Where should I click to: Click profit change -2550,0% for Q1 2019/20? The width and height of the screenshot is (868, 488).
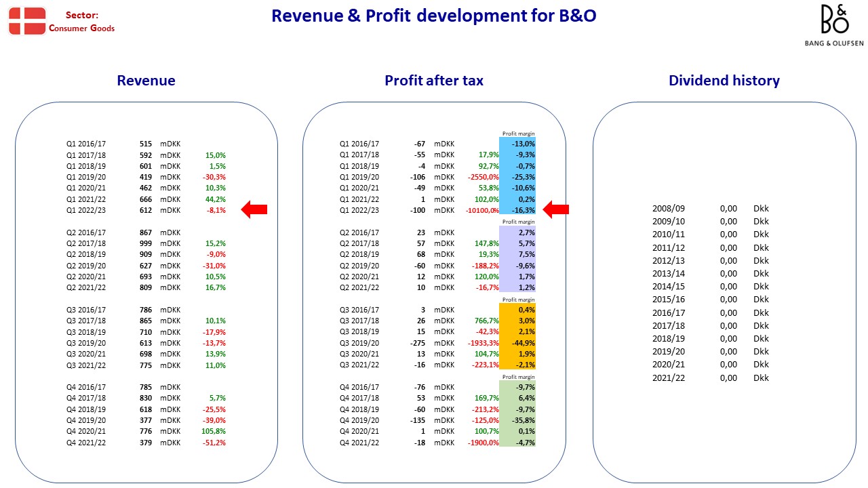pos(483,178)
